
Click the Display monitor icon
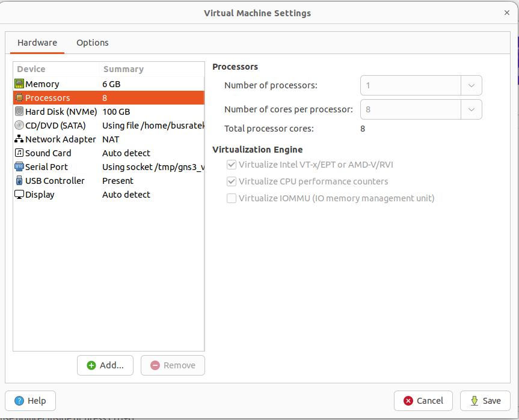(x=19, y=195)
